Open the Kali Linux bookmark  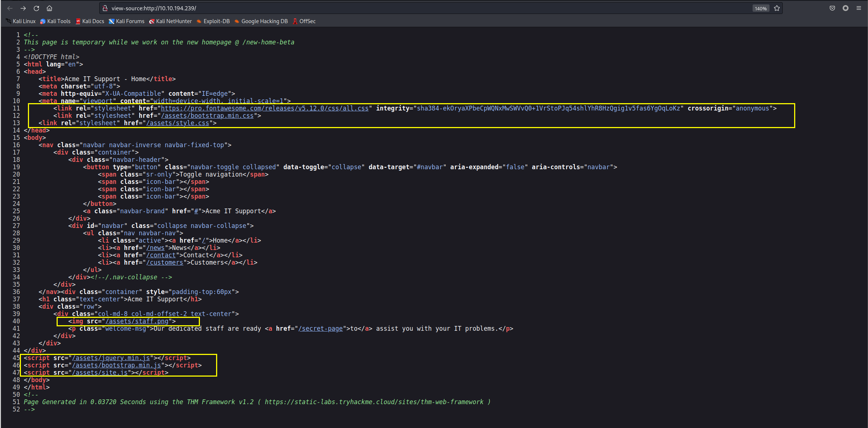[21, 21]
